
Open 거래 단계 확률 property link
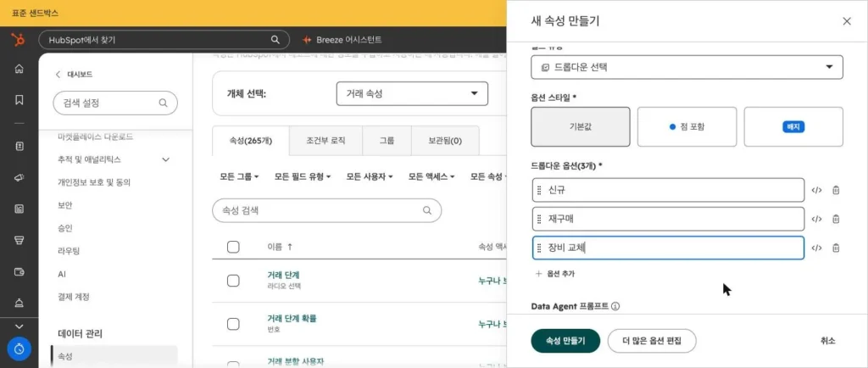coord(292,318)
